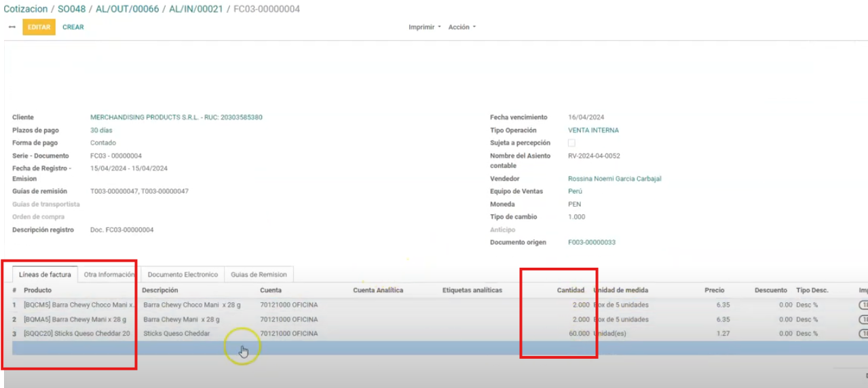Click the tax tag on the first invoice line

pos(863,306)
